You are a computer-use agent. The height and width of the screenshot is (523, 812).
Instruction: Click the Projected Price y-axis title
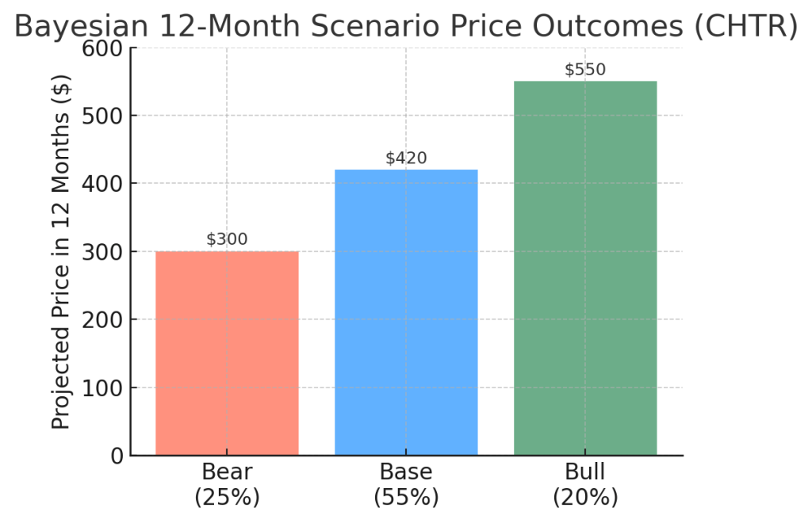point(61,251)
